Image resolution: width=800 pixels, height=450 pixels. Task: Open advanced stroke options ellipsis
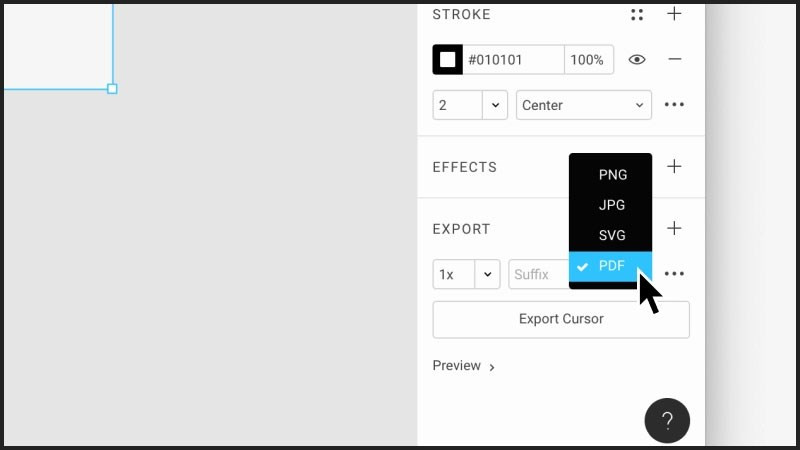tap(674, 105)
